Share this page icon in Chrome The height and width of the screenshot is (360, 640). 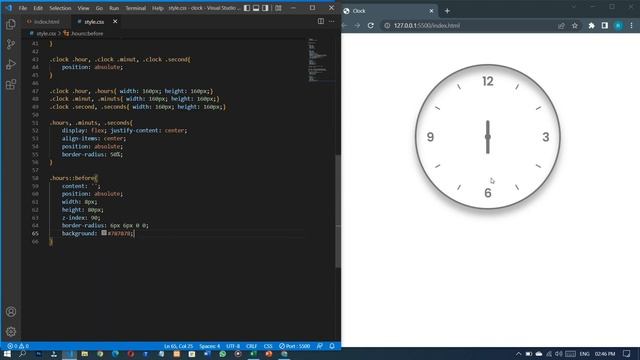(561, 26)
